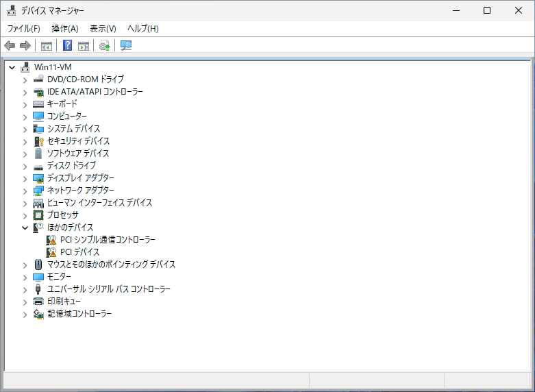Click the 記憶域コントローラー icon
Viewport: 535px width, 392px height.
pyautogui.click(x=38, y=314)
